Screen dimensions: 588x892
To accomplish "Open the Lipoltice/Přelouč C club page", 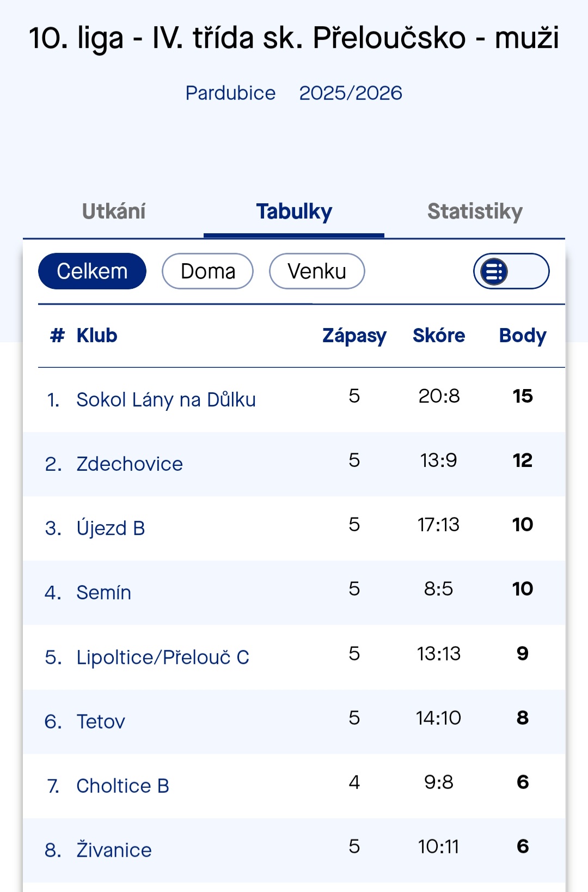I will (162, 658).
